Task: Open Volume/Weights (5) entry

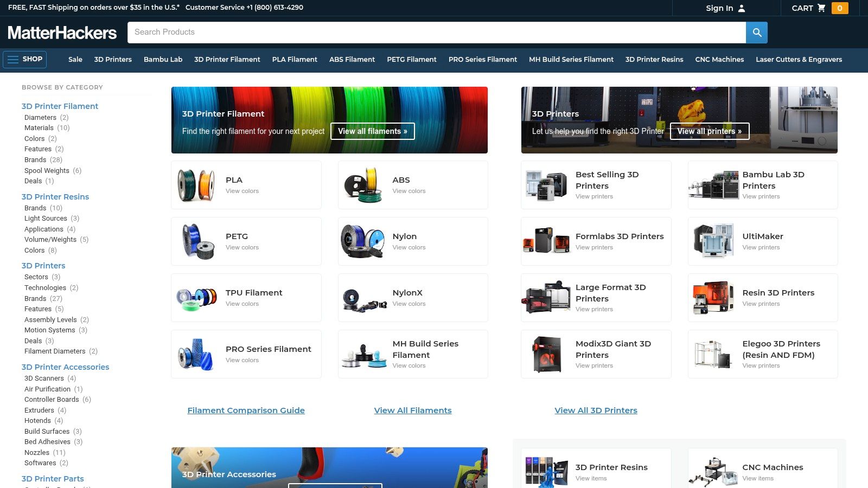Action: [56, 240]
